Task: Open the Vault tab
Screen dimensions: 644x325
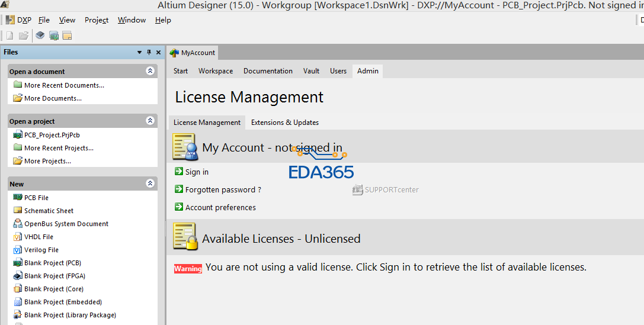Action: coord(311,71)
